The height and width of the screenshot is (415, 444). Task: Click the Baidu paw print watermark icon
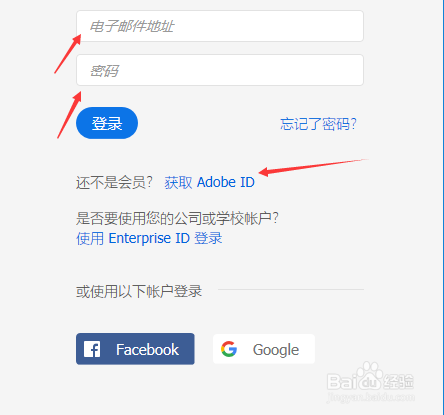click(x=368, y=375)
